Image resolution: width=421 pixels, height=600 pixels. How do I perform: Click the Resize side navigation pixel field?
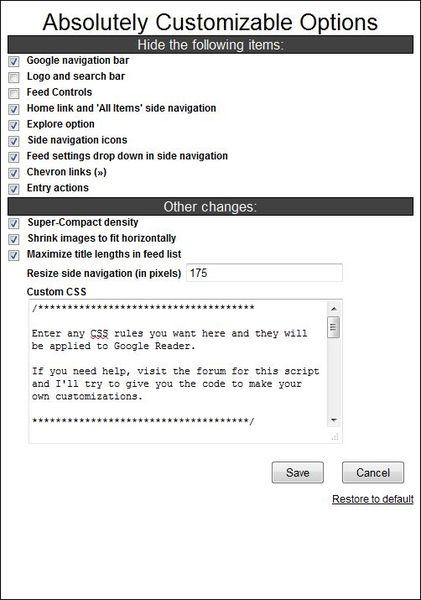[264, 273]
